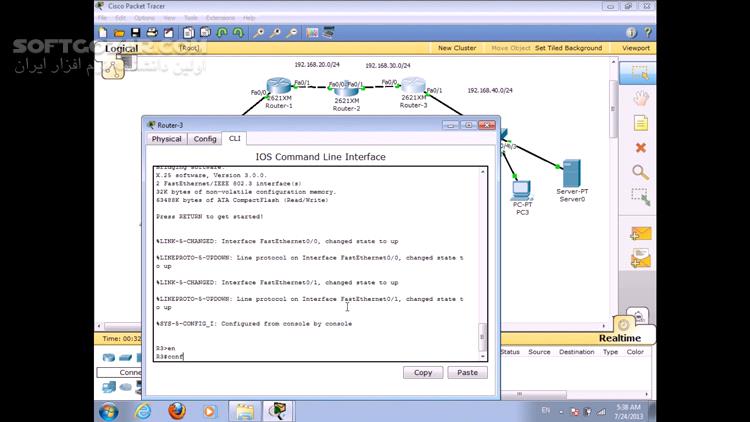Click the Server0 device icon
This screenshot has width=750, height=422.
(572, 173)
